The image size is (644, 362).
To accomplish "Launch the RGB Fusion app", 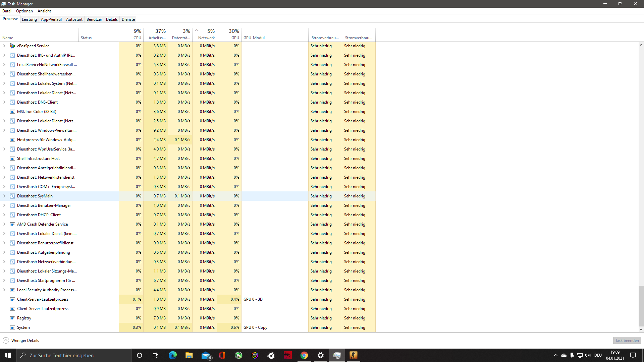I will tap(255, 355).
